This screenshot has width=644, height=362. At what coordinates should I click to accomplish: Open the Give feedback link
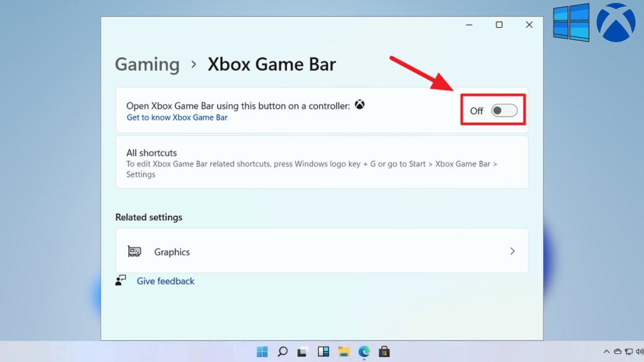coord(166,281)
